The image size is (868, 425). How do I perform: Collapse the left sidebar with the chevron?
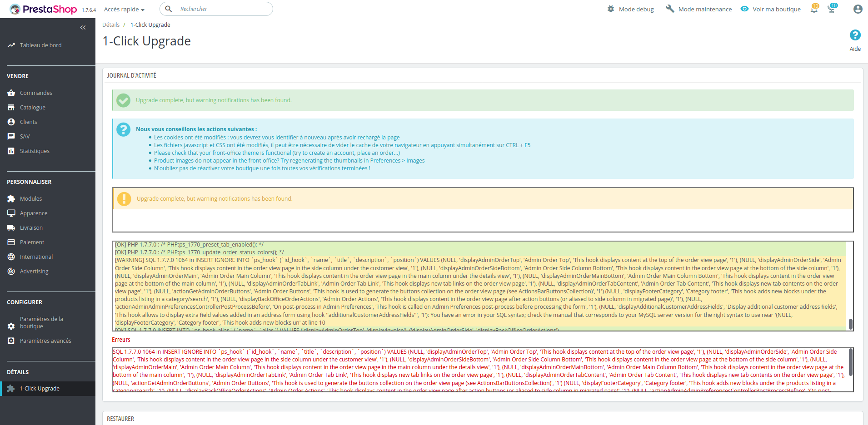(x=83, y=27)
